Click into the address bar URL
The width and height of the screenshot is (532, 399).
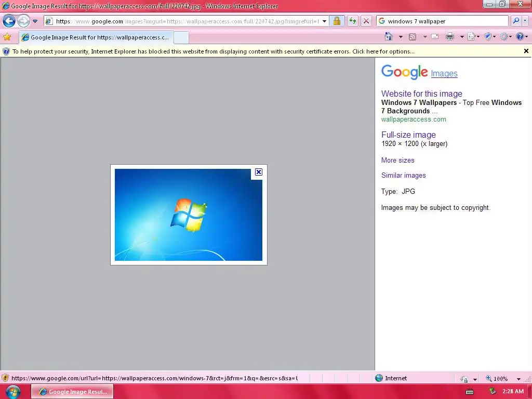coord(187,21)
